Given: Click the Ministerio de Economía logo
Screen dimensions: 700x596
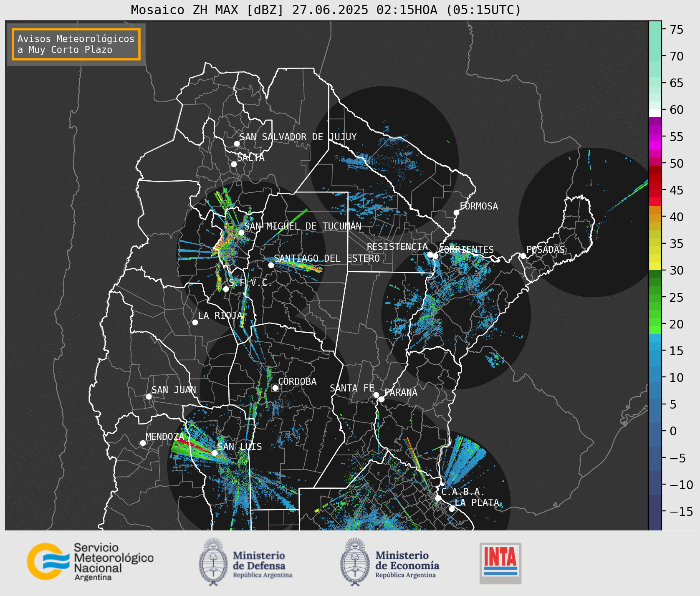Looking at the screenshot, I should tap(390, 562).
